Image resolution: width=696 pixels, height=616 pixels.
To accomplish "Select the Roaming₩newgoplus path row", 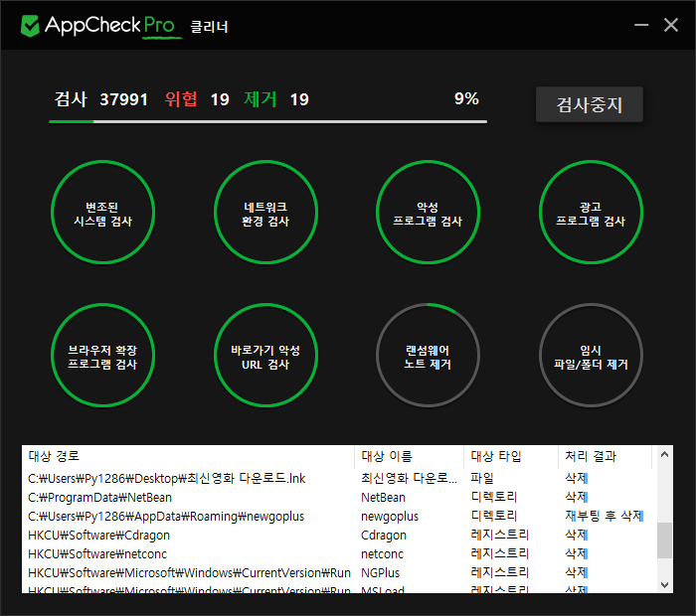I will click(340, 517).
